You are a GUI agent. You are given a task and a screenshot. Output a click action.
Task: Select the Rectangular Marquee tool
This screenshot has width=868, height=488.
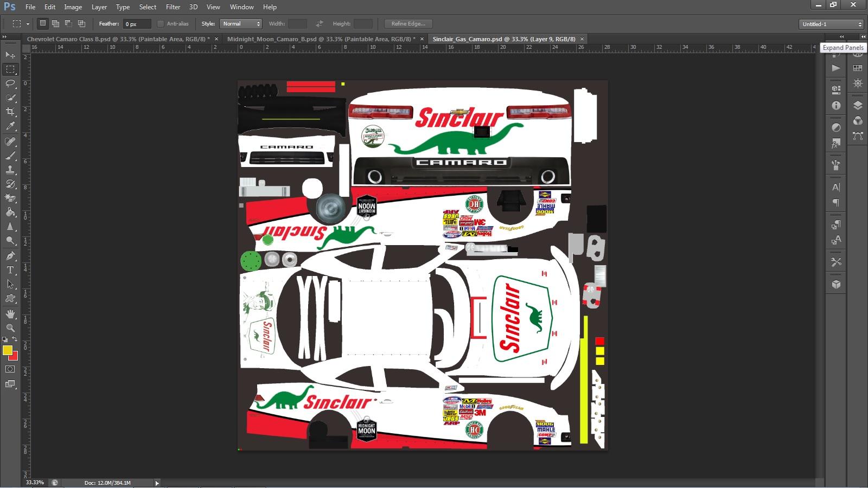tap(10, 69)
